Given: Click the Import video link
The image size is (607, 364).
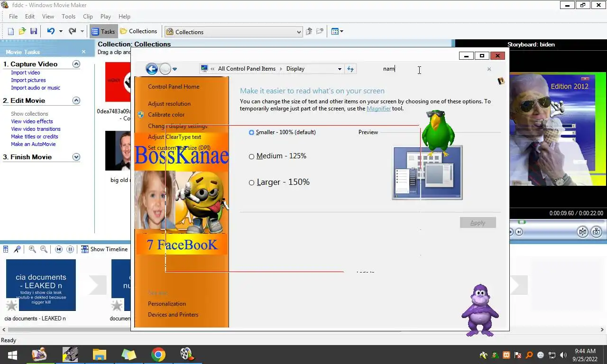Looking at the screenshot, I should tap(26, 73).
